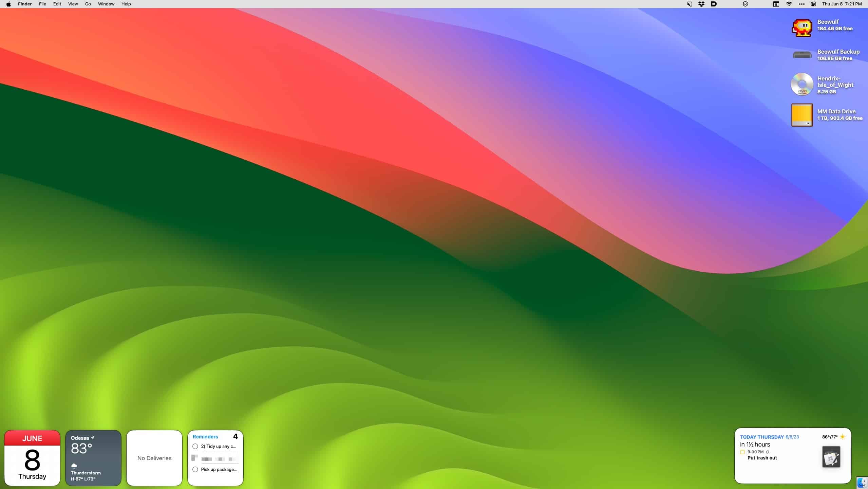Screen dimensions: 868x489
Task: Open the Odessa weather widget
Action: [x=93, y=458]
